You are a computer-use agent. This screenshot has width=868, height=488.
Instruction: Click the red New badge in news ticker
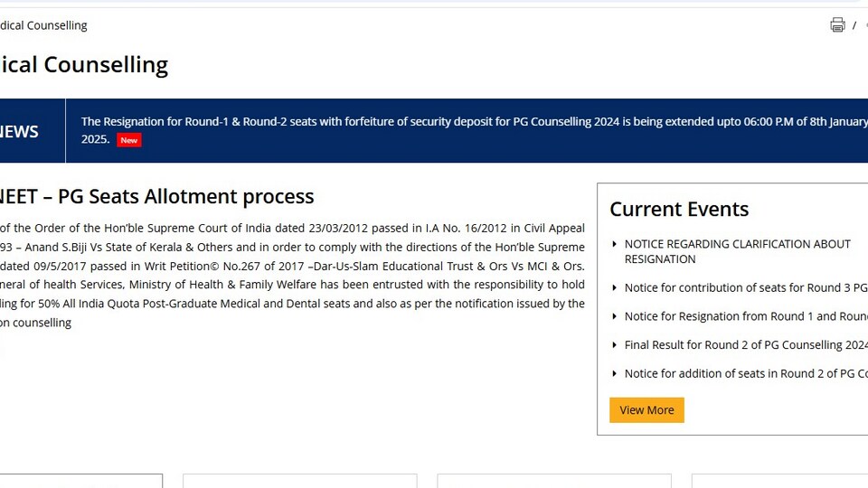click(129, 140)
